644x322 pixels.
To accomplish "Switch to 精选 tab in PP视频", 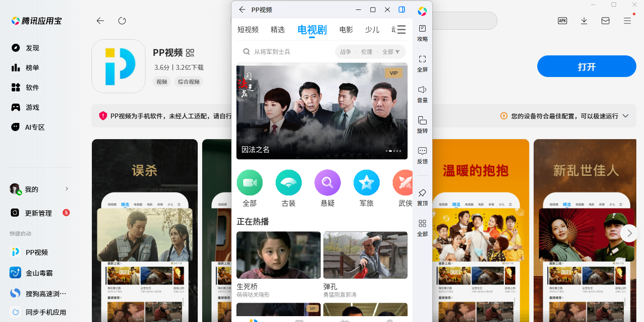I will click(x=278, y=30).
